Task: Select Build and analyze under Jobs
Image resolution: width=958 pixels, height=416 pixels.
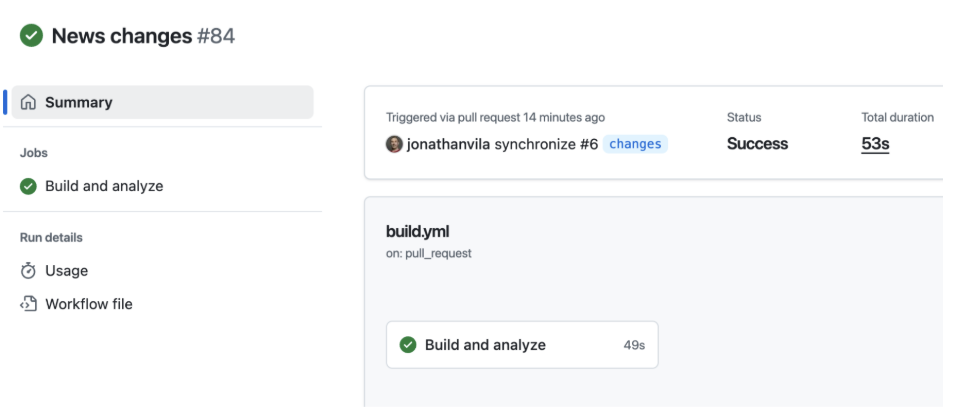Action: (x=104, y=186)
